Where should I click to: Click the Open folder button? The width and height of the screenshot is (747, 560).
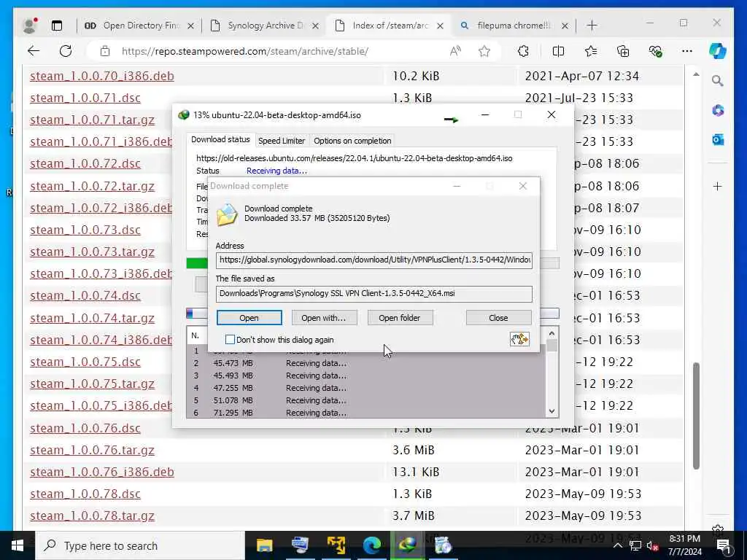[400, 318]
